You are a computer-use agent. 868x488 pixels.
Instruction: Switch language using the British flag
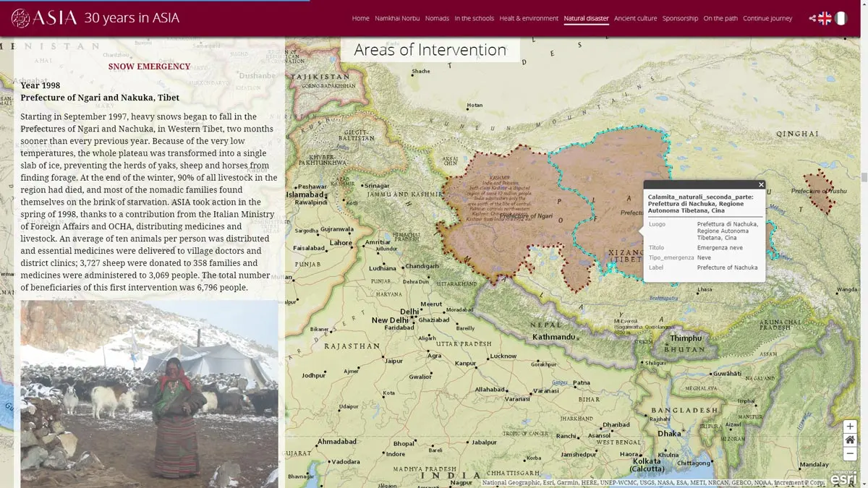click(x=825, y=18)
